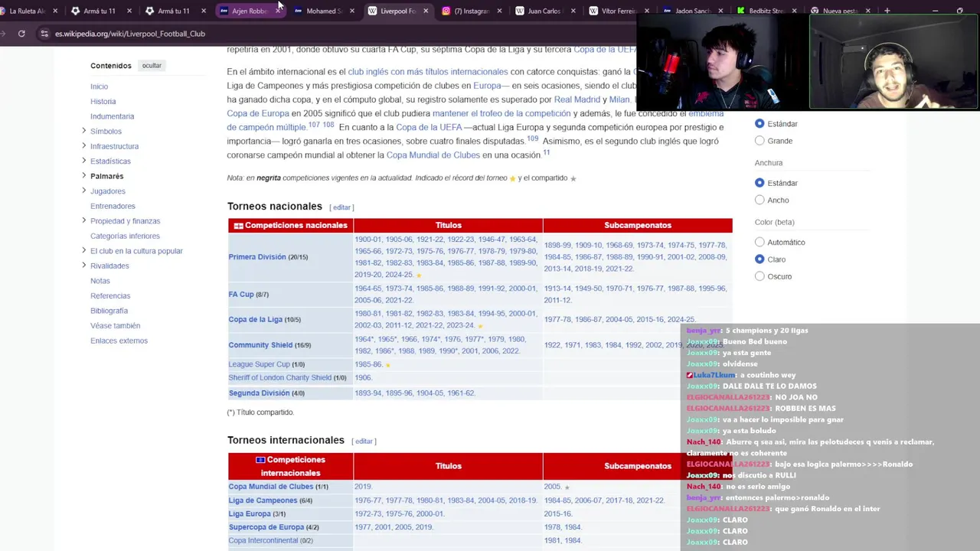Click the Kick favicon on Bedbitz tab
The width and height of the screenshot is (980, 551).
coord(741,11)
